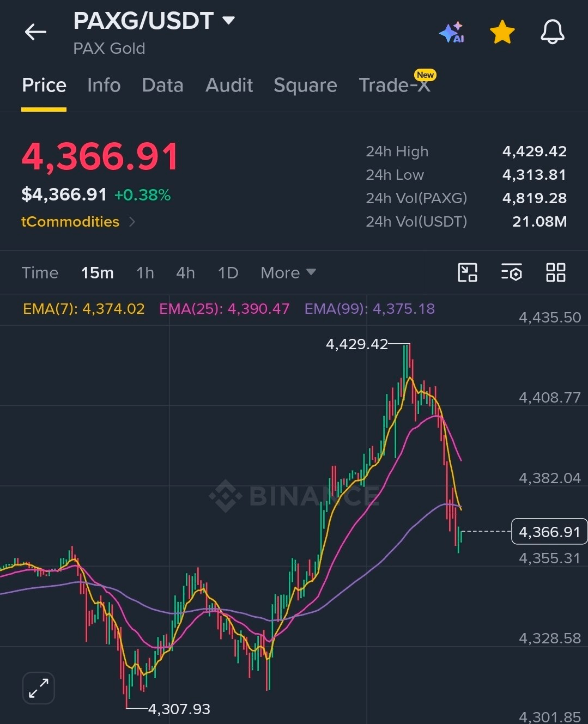The height and width of the screenshot is (724, 588).
Task: Select the Time chart view
Action: 40,272
